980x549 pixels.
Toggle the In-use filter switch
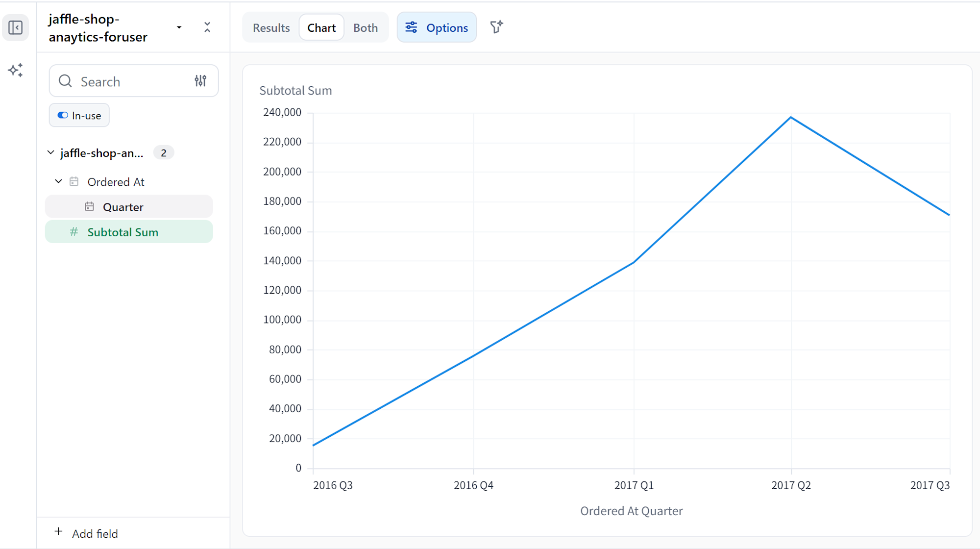click(x=63, y=116)
